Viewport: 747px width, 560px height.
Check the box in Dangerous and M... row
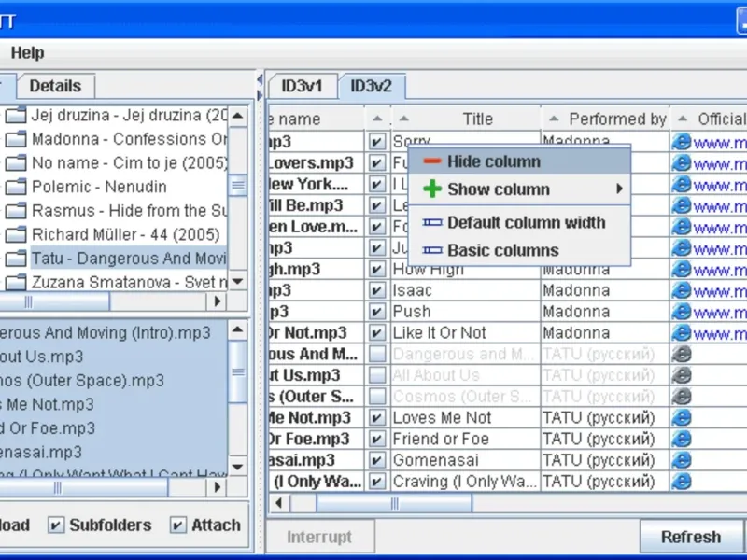point(377,354)
